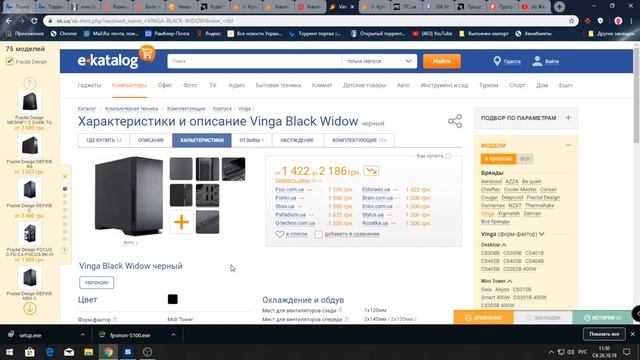Open the Описание tab
Screen dimensions: 640x360
tap(151, 140)
